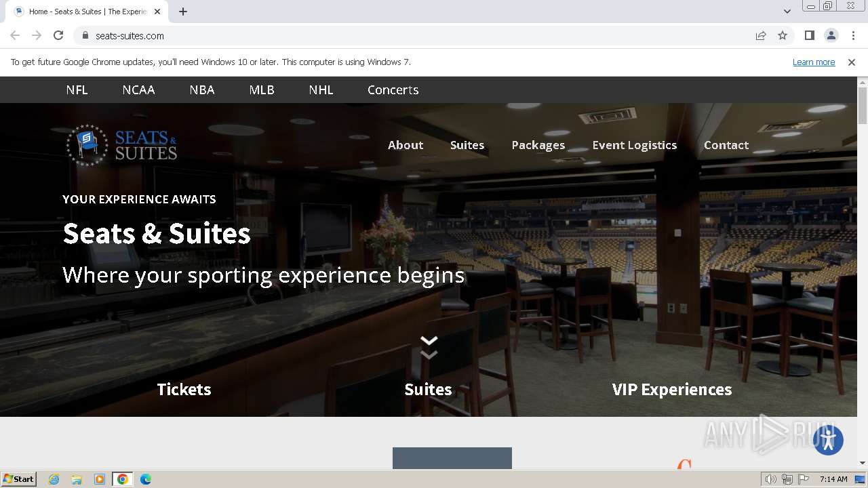The width and height of the screenshot is (868, 488).
Task: Select the MLB menu item
Action: pyautogui.click(x=262, y=89)
